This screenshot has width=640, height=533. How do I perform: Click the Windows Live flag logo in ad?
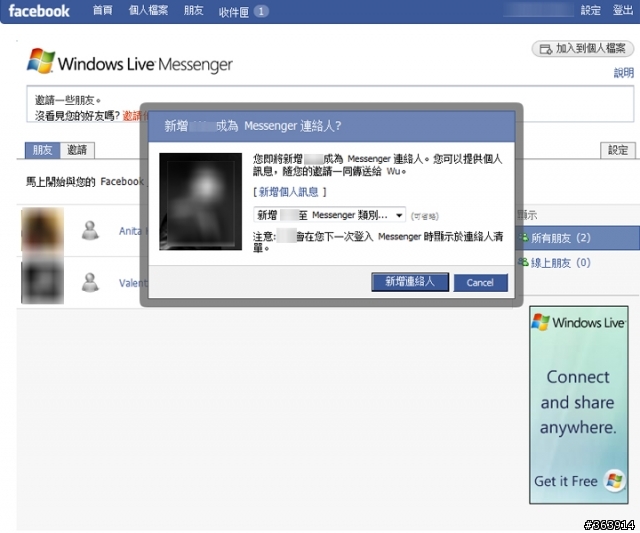(x=540, y=322)
